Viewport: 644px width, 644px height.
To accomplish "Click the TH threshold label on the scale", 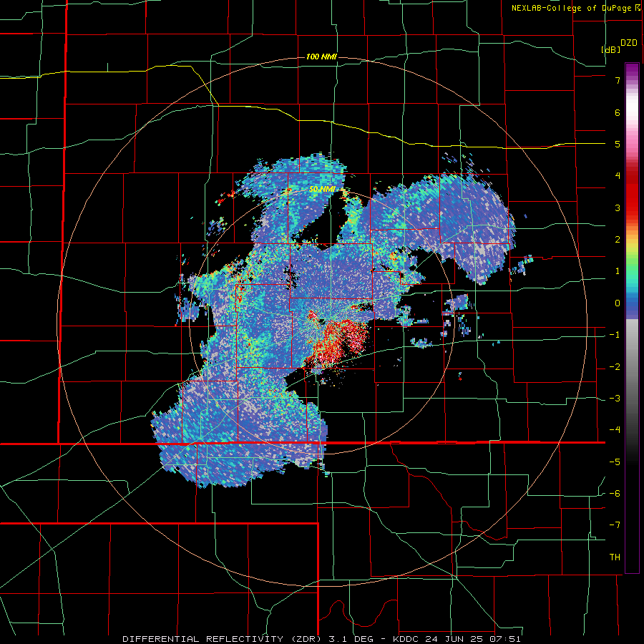I will [x=615, y=557].
